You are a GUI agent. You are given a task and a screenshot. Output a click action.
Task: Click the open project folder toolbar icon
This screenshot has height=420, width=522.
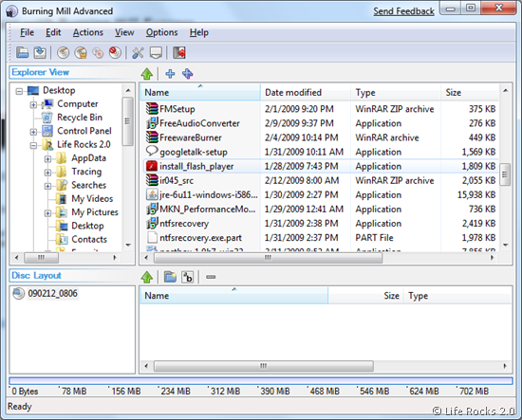tap(23, 52)
